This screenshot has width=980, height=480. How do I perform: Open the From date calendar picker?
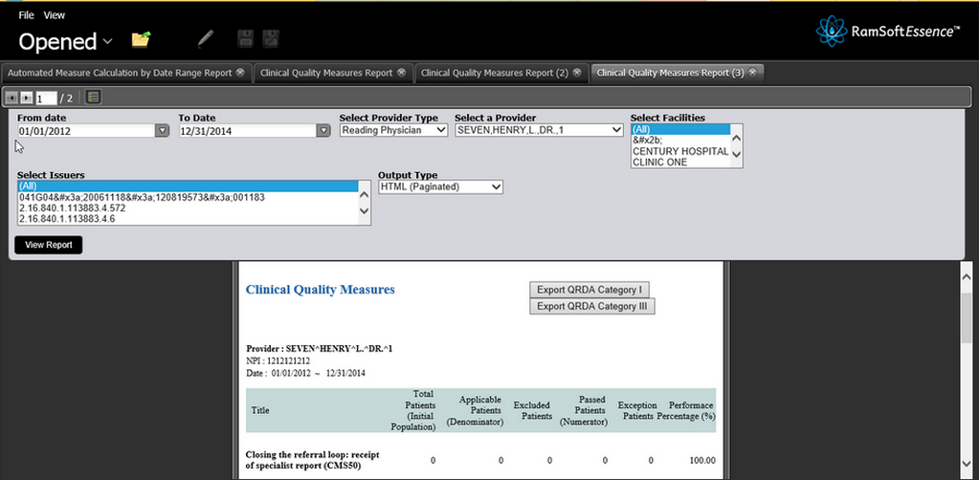[162, 131]
